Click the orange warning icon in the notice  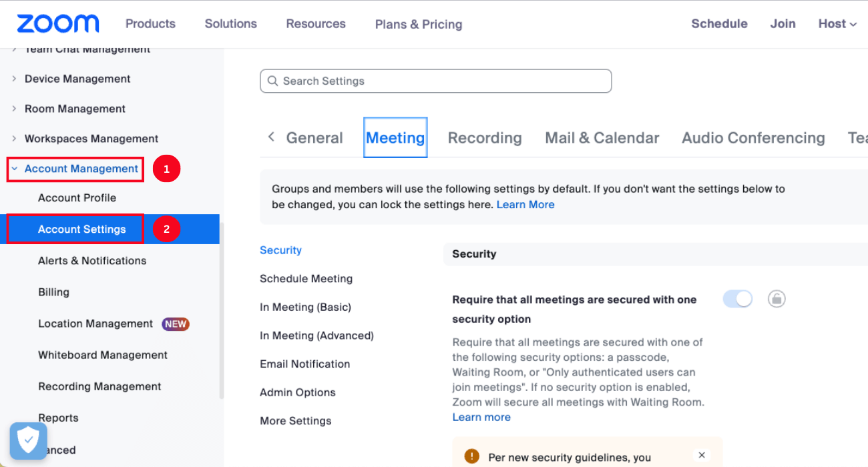click(472, 456)
